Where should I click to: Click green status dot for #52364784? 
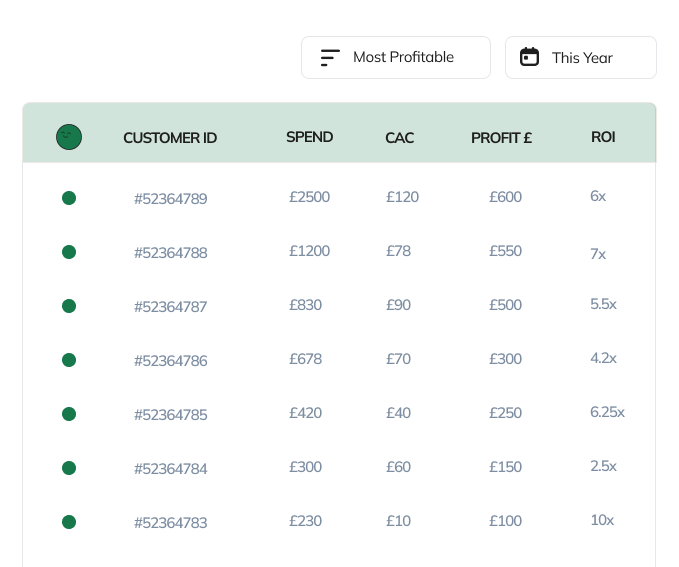pyautogui.click(x=69, y=468)
